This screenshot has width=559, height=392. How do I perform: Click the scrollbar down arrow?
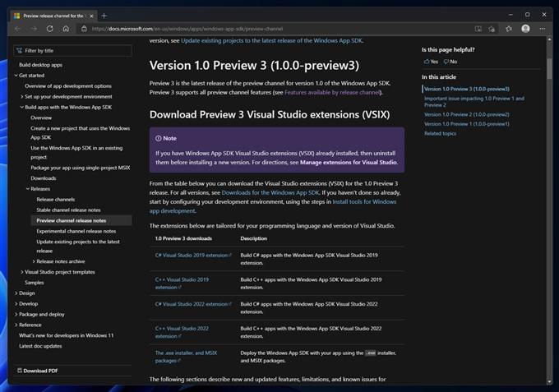pyautogui.click(x=549, y=381)
